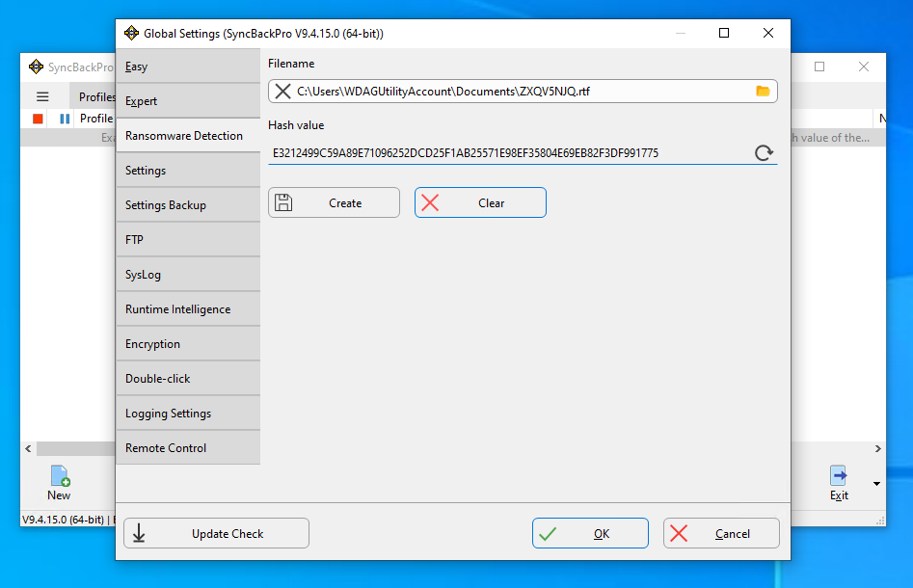Click the Create button
913x588 pixels.
tap(335, 202)
